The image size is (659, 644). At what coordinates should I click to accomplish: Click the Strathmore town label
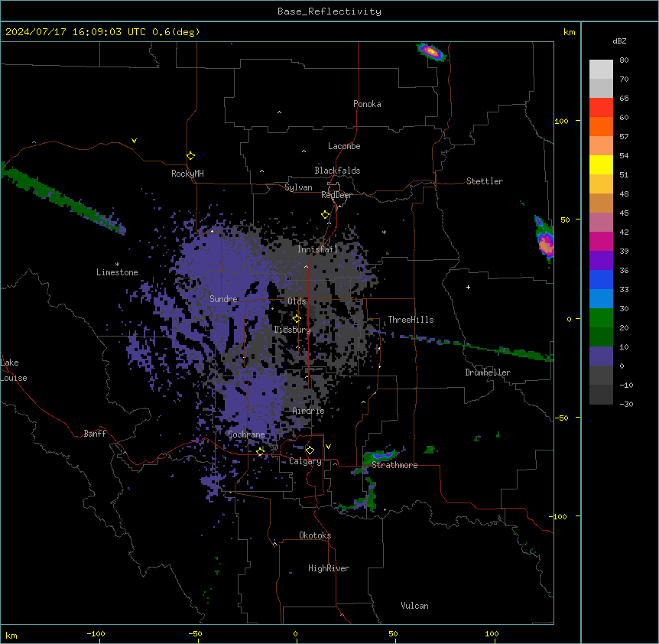click(394, 465)
